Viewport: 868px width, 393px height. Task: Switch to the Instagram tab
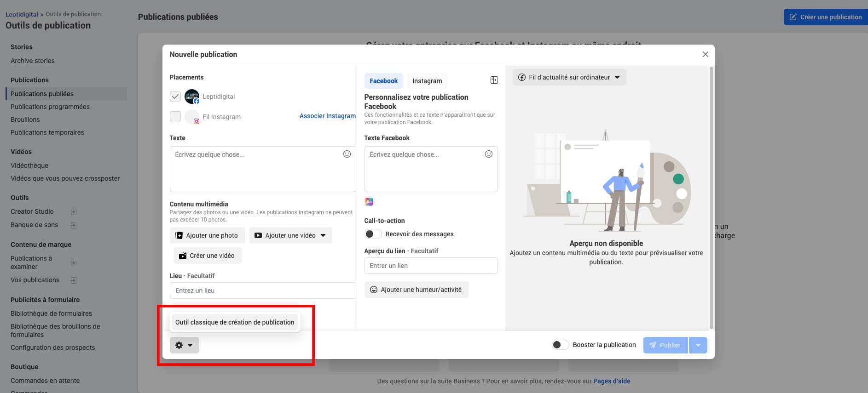[427, 81]
